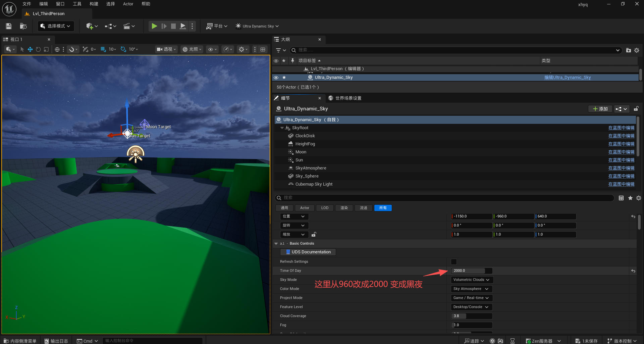Open the 构建 menu

pyautogui.click(x=94, y=4)
